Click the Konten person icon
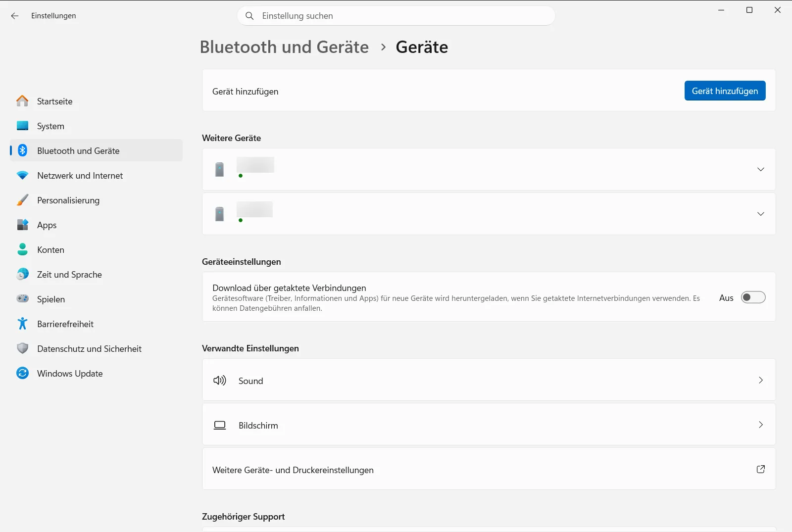Screen dimensions: 792x532 point(22,249)
